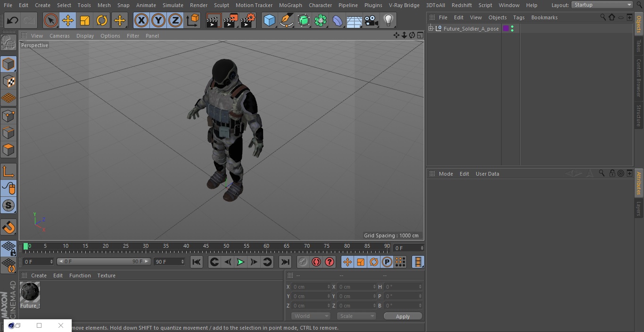Click purple layer color swatch
This screenshot has width=644, height=332.
505,29
